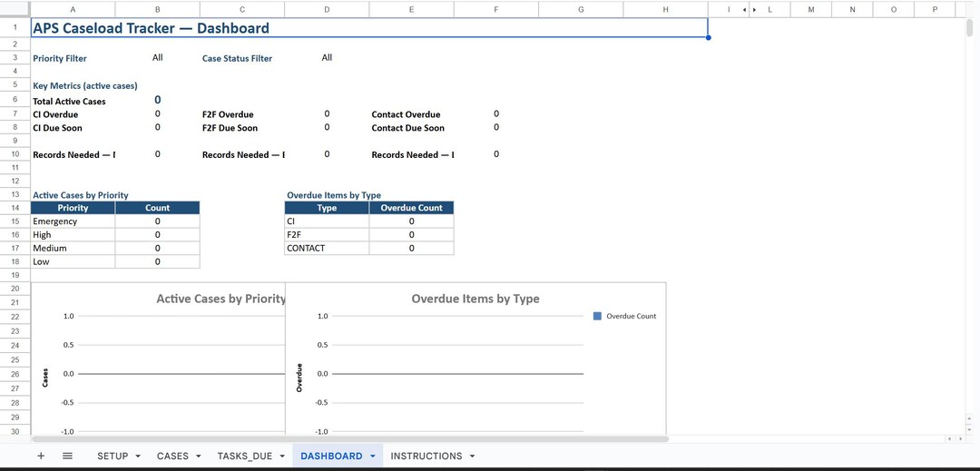
Task: Select Overdue Items by Type chart title
Action: point(475,299)
